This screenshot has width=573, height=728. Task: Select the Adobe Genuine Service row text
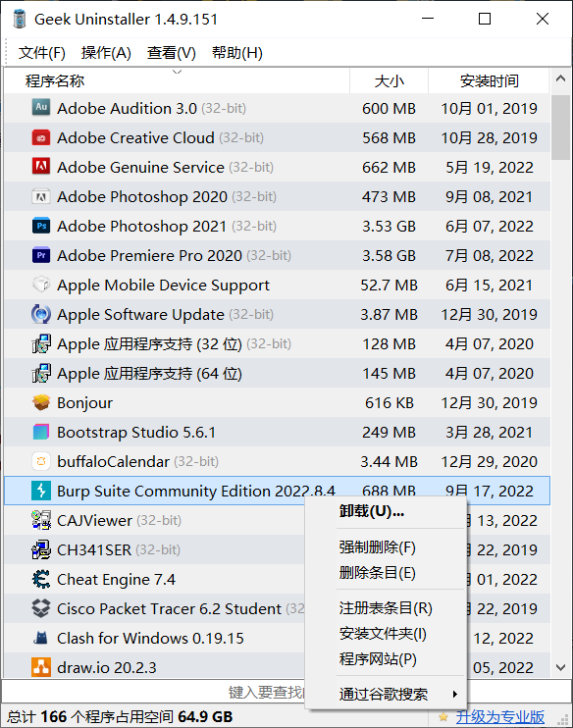(165, 167)
